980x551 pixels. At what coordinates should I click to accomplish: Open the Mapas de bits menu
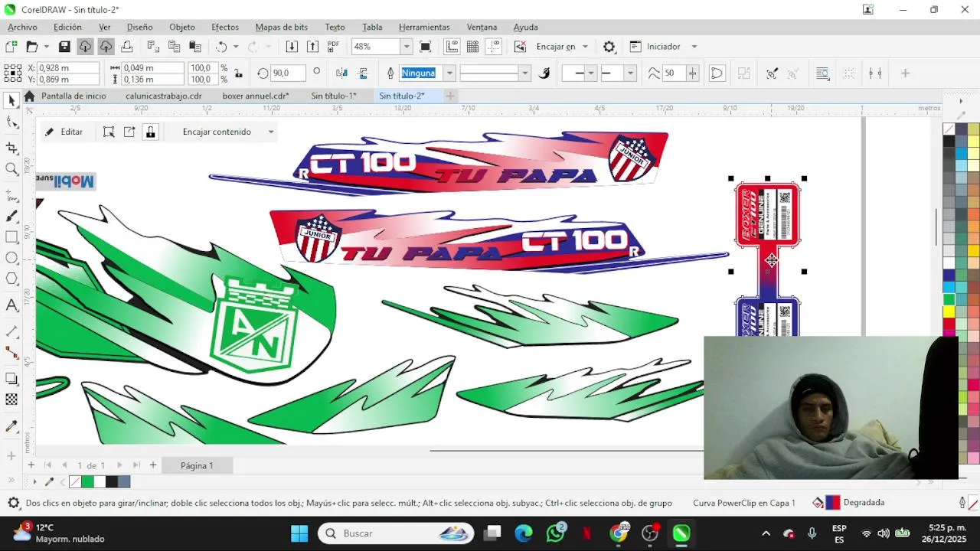click(x=282, y=27)
